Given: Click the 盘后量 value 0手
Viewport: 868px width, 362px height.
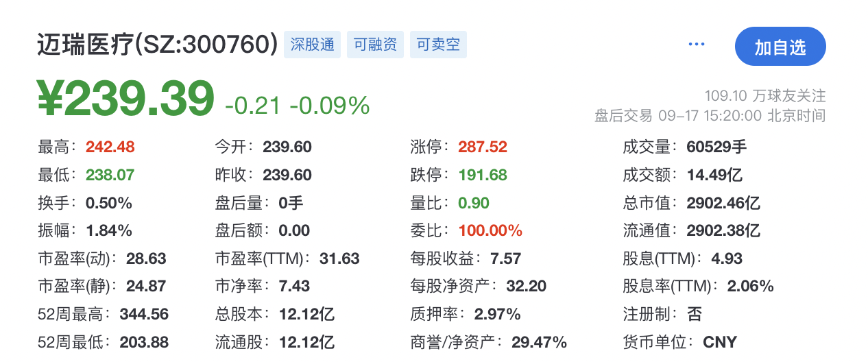Looking at the screenshot, I should pyautogui.click(x=291, y=203).
